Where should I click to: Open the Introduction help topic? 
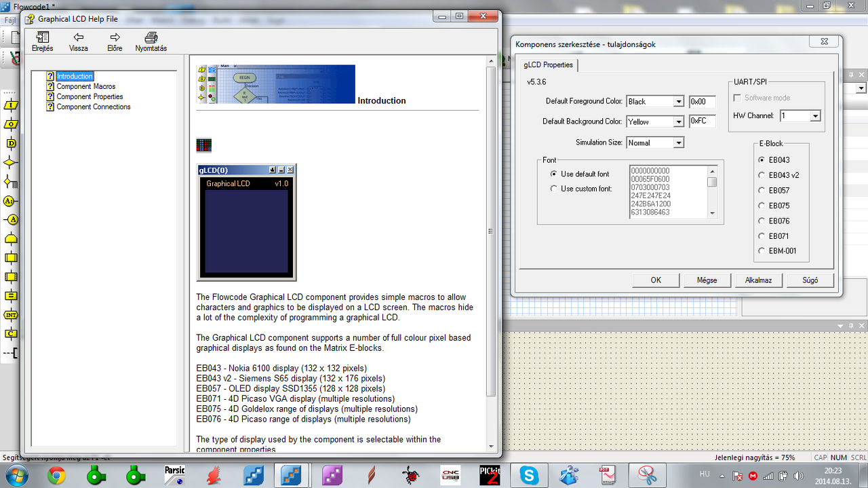tap(75, 77)
